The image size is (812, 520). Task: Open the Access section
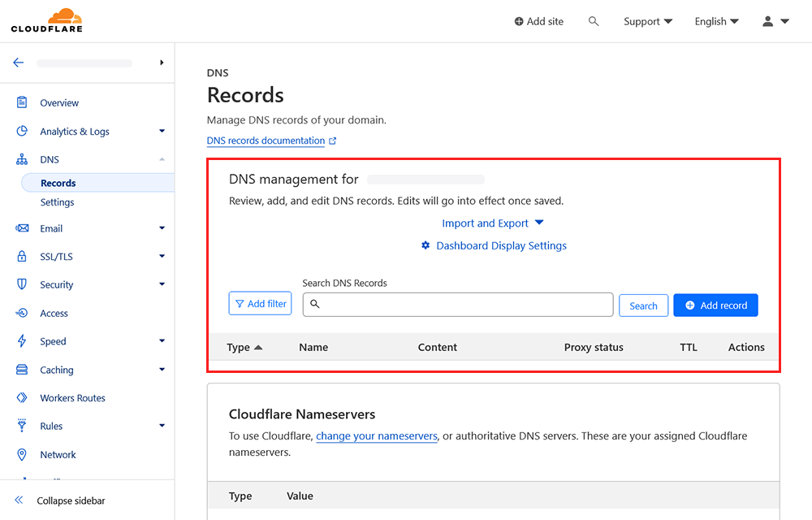[x=54, y=313]
